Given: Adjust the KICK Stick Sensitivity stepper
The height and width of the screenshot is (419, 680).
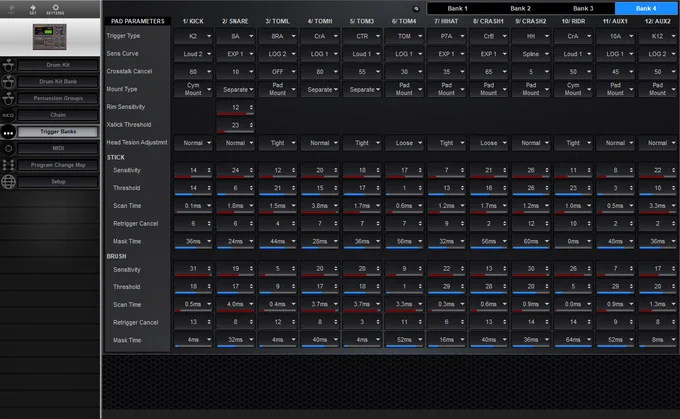Looking at the screenshot, I should [209, 170].
